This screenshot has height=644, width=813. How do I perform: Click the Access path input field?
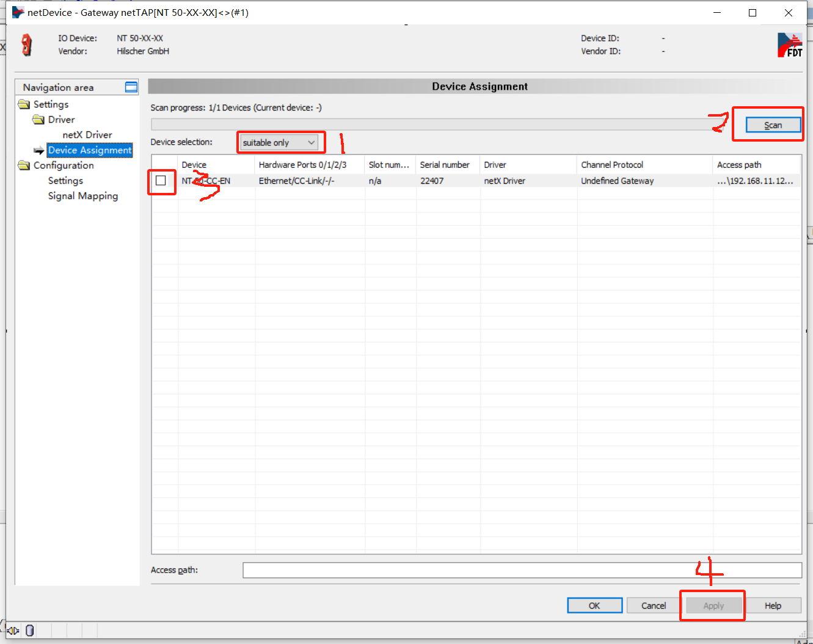pyautogui.click(x=522, y=570)
